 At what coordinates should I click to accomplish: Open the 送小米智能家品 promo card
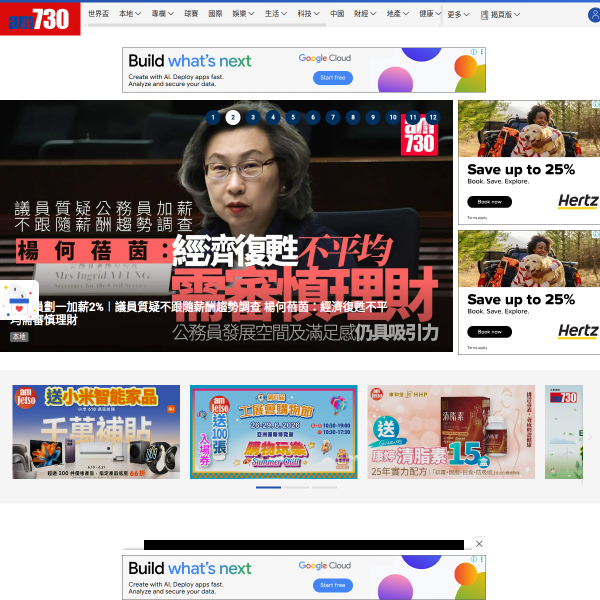tap(96, 432)
